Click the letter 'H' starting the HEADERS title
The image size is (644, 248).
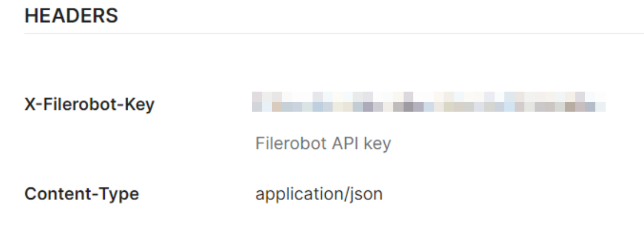pos(31,15)
